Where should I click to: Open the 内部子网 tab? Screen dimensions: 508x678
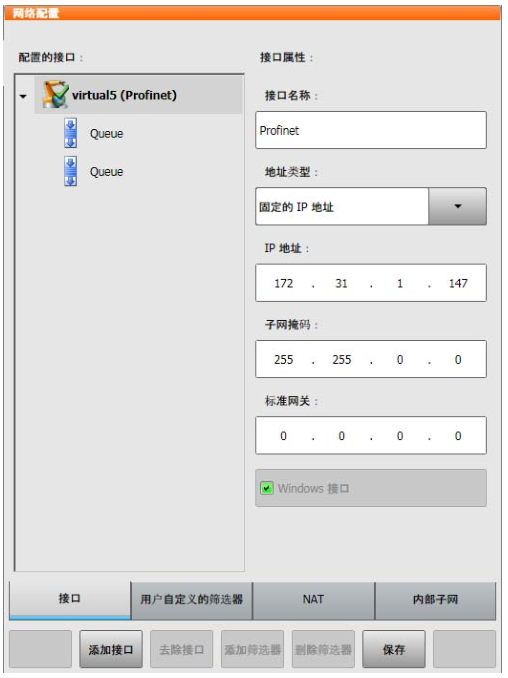pyautogui.click(x=435, y=601)
